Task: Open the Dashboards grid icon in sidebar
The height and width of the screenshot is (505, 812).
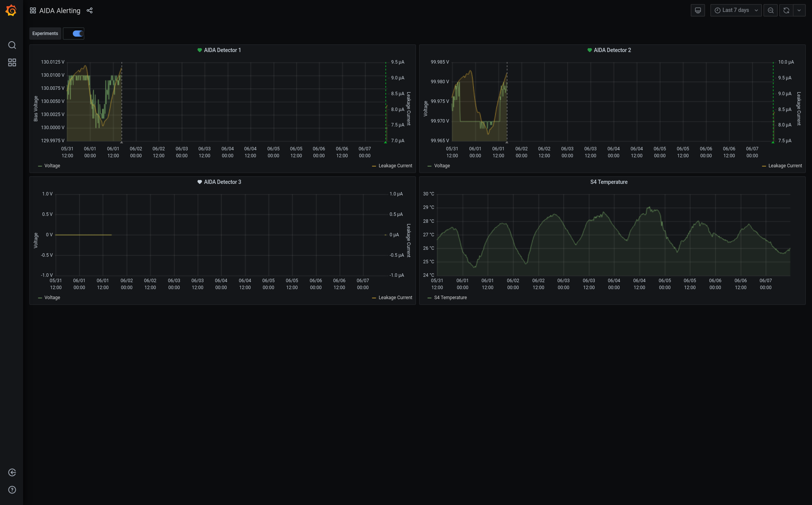Action: click(12, 62)
